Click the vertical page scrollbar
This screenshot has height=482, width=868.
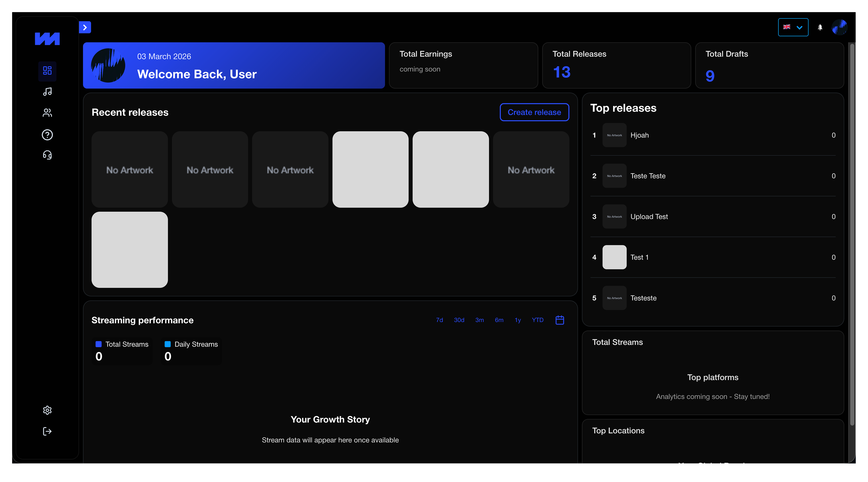point(852,236)
